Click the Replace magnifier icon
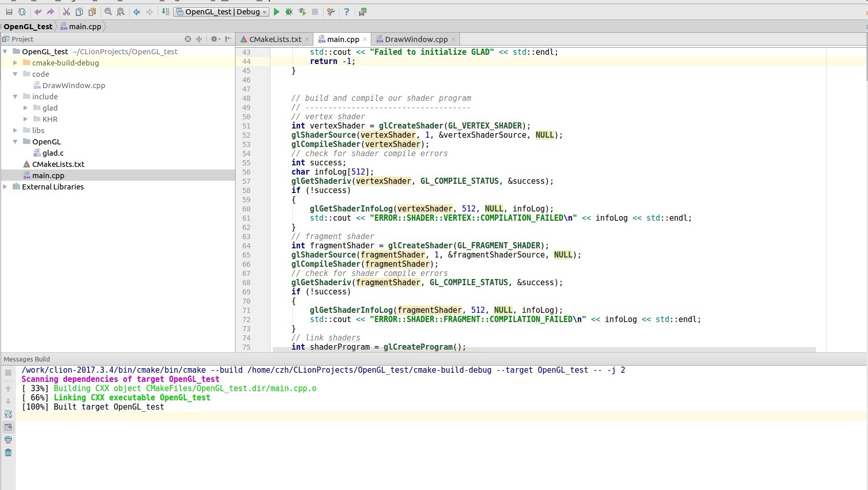 (120, 12)
